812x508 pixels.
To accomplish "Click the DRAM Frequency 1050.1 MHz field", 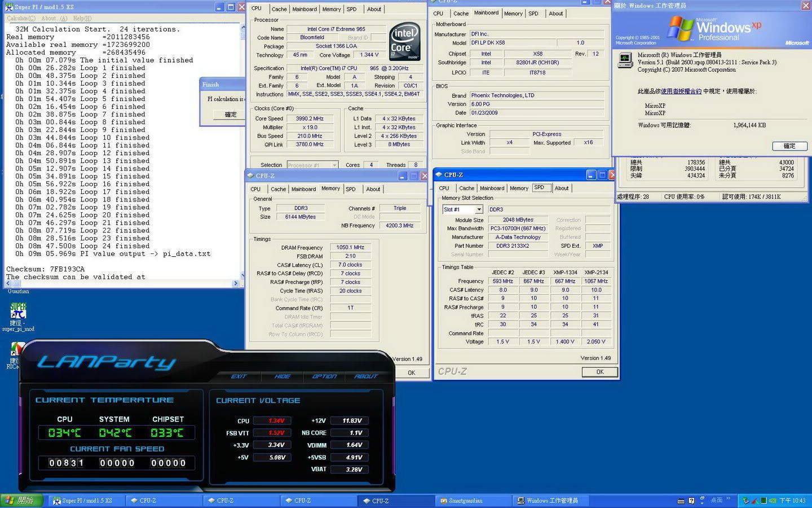I will point(350,247).
